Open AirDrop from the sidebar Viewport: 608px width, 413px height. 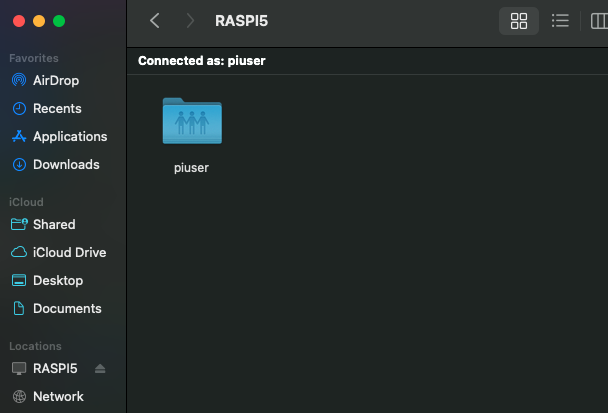55,80
